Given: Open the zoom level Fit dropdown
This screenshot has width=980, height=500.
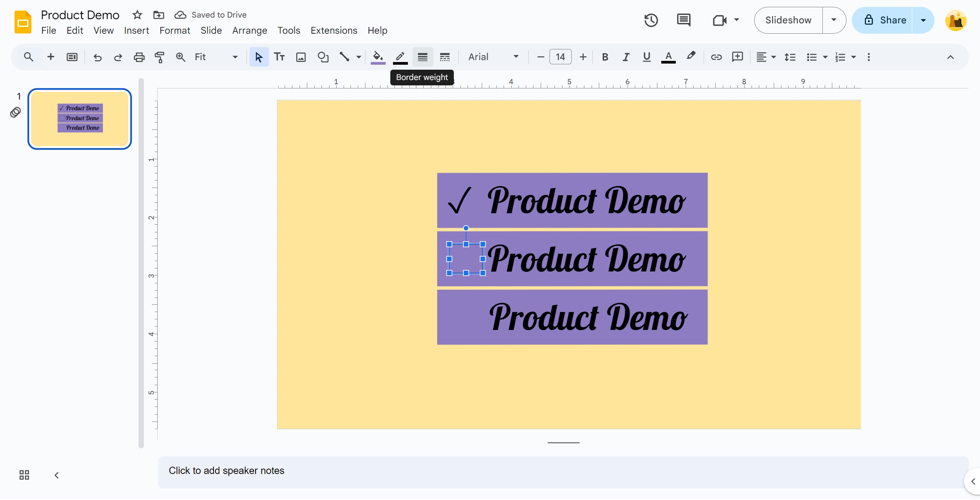Looking at the screenshot, I should tap(216, 57).
